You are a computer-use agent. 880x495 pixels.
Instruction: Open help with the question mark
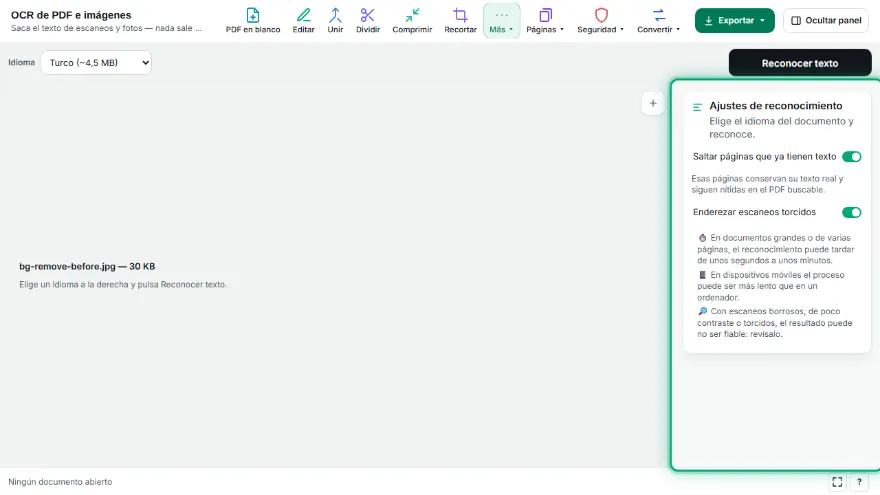(x=859, y=482)
